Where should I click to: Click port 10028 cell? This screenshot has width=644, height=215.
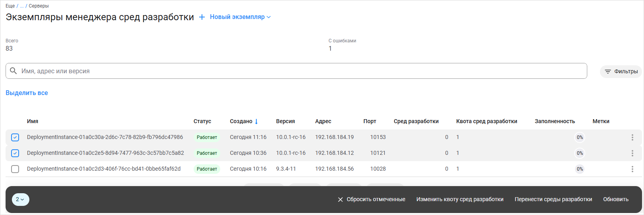coord(378,169)
